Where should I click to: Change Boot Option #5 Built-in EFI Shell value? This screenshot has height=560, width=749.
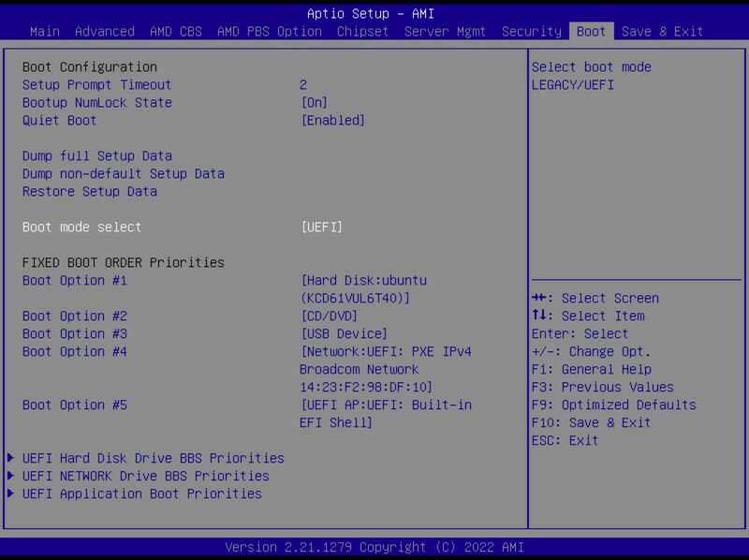[386, 414]
